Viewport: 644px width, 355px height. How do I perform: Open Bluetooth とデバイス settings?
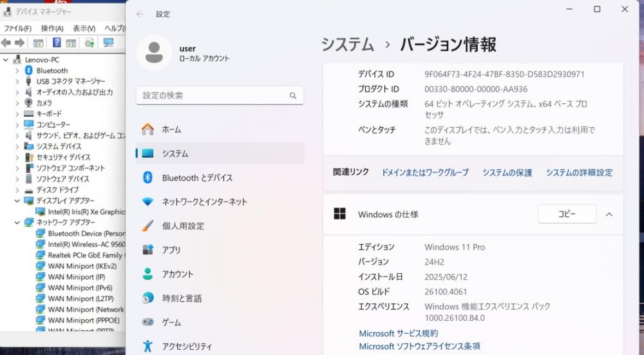(x=220, y=178)
